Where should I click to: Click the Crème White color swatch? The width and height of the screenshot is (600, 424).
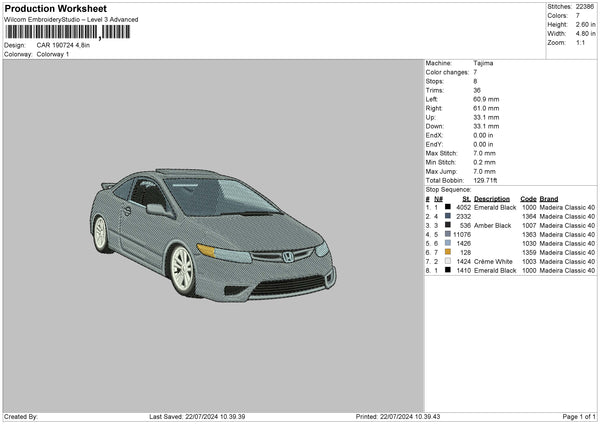[x=448, y=261]
